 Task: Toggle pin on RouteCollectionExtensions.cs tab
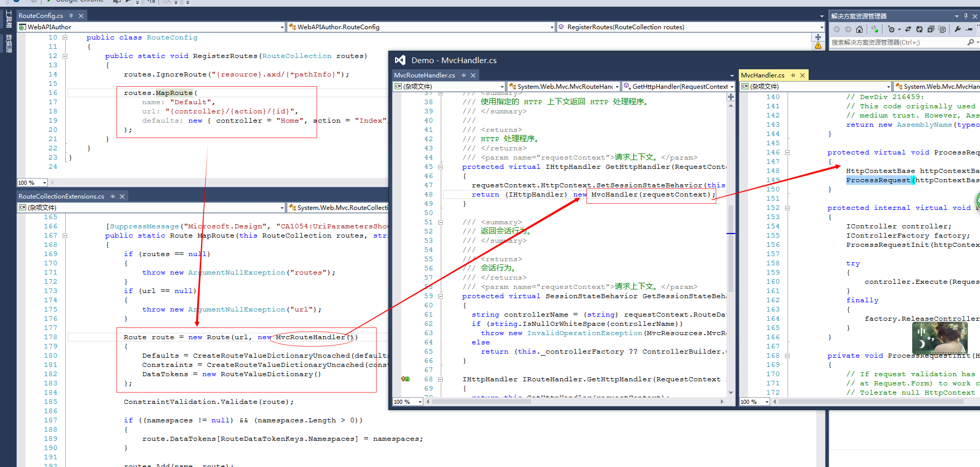click(x=112, y=197)
